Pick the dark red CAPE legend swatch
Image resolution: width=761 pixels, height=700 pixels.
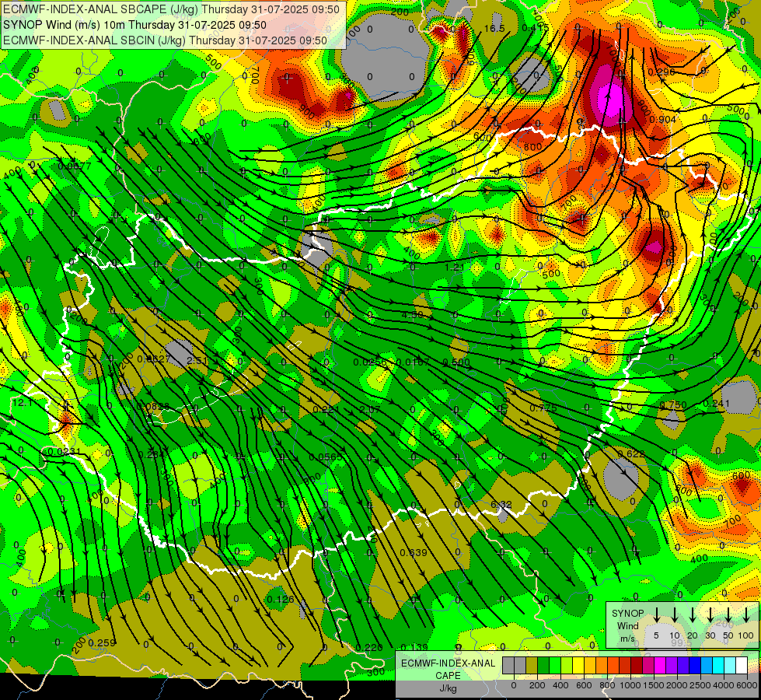[x=637, y=665]
